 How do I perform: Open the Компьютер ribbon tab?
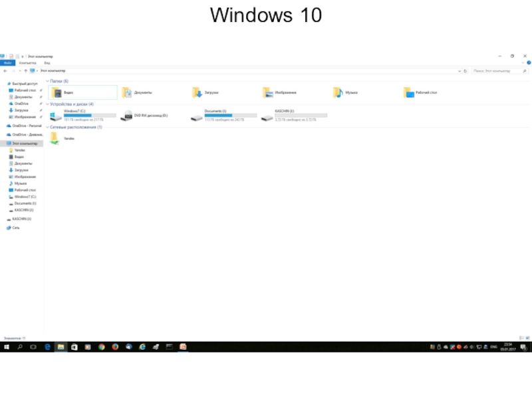coord(27,63)
